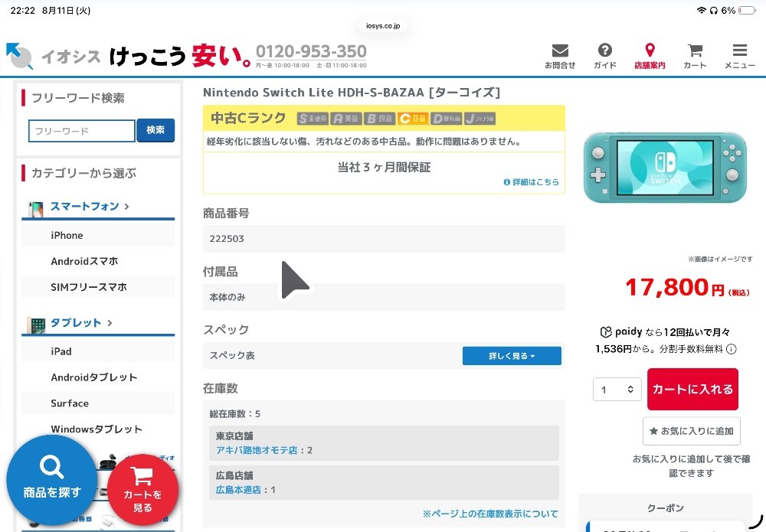Expand spec table with 詳しく見る
This screenshot has width=766, height=532.
coord(512,356)
